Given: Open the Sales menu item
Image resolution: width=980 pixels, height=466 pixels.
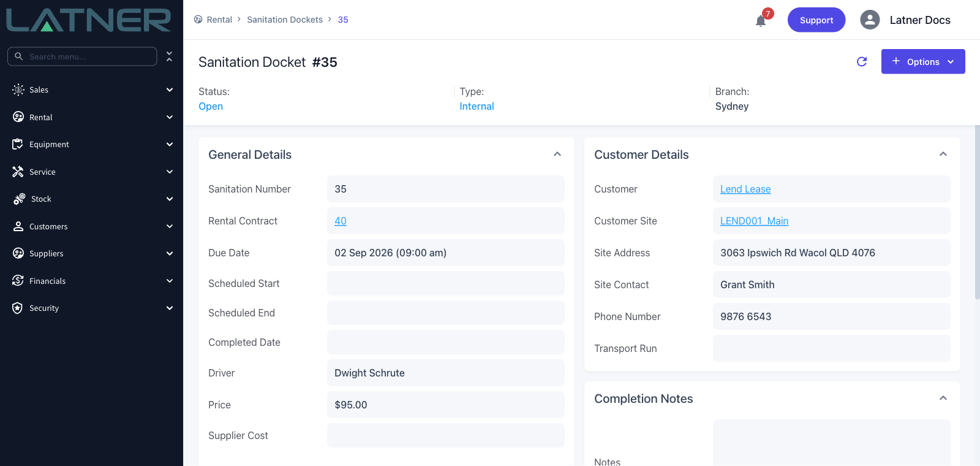Looking at the screenshot, I should [92, 90].
